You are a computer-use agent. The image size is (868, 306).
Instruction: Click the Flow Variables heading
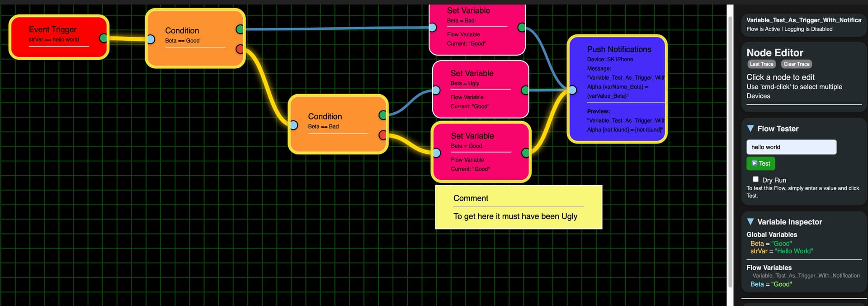[x=769, y=268]
